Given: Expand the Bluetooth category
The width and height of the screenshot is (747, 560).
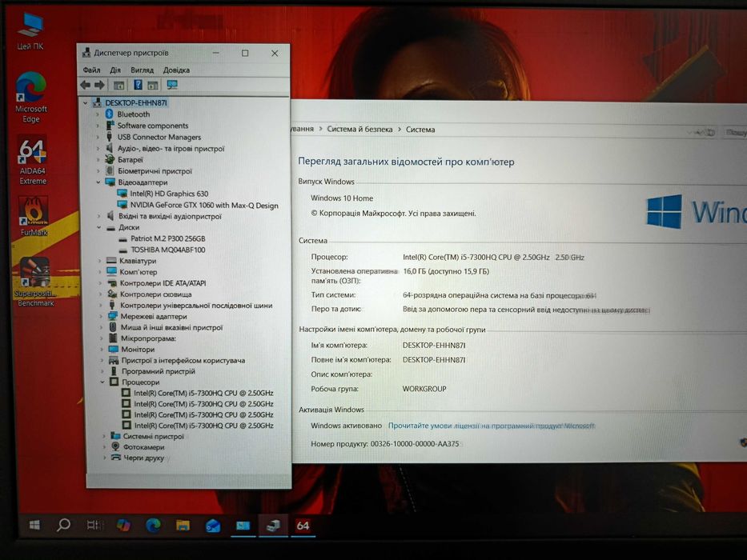Looking at the screenshot, I should [x=98, y=114].
